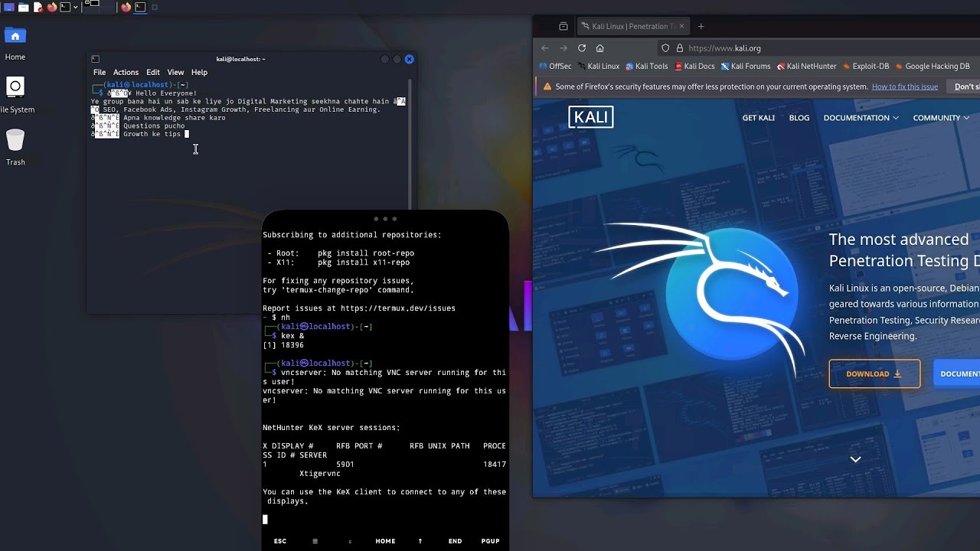Launch Firefox from the panel quick launcher
The image size is (980, 551).
[x=51, y=7]
